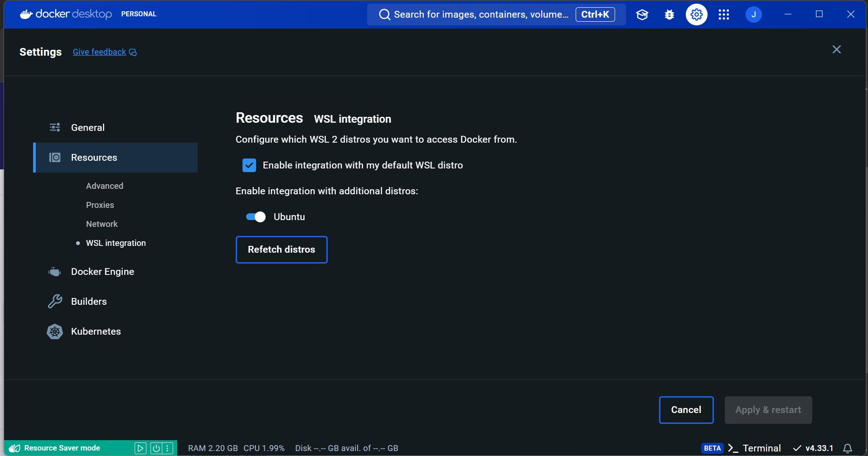Open the Proxies subsection
The width and height of the screenshot is (868, 456).
click(x=100, y=205)
